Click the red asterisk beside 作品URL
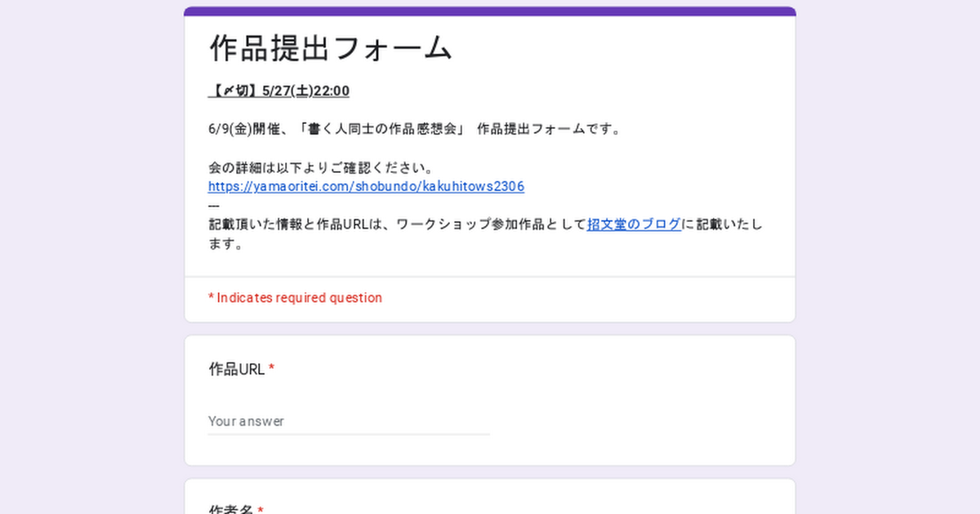Screen dimensions: 980x514 tap(272, 369)
